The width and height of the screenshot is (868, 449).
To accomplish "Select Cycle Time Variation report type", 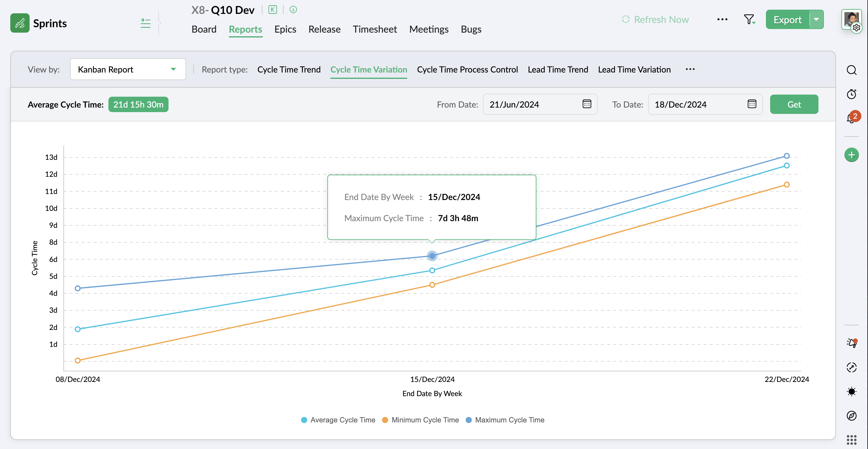I will [369, 69].
